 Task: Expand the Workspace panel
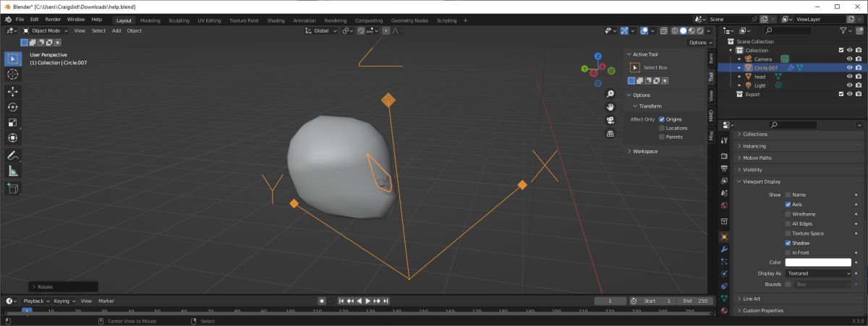(645, 151)
